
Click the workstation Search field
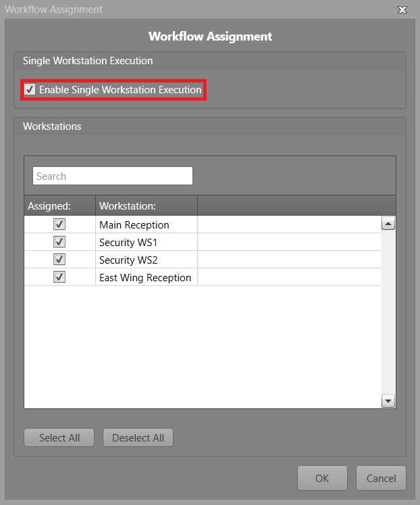[113, 176]
